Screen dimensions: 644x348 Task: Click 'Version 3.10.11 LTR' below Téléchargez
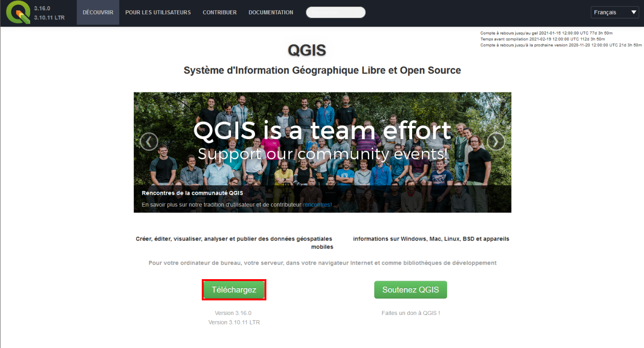234,323
